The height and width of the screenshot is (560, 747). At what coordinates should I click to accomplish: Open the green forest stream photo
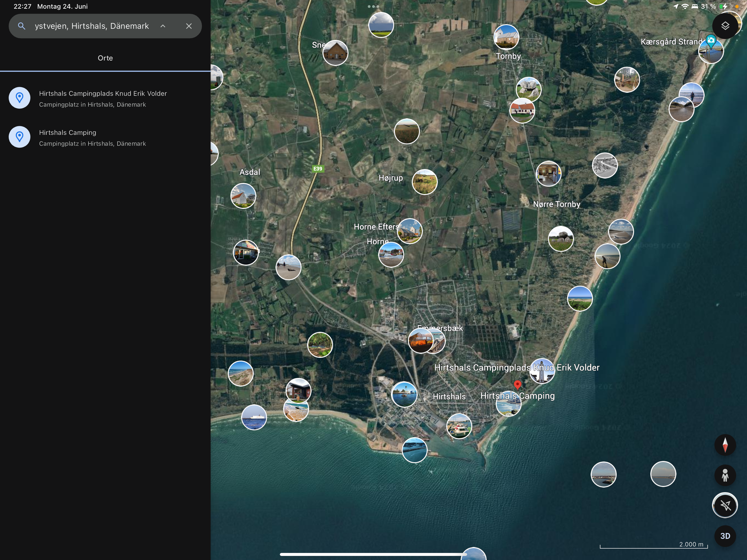click(x=320, y=345)
